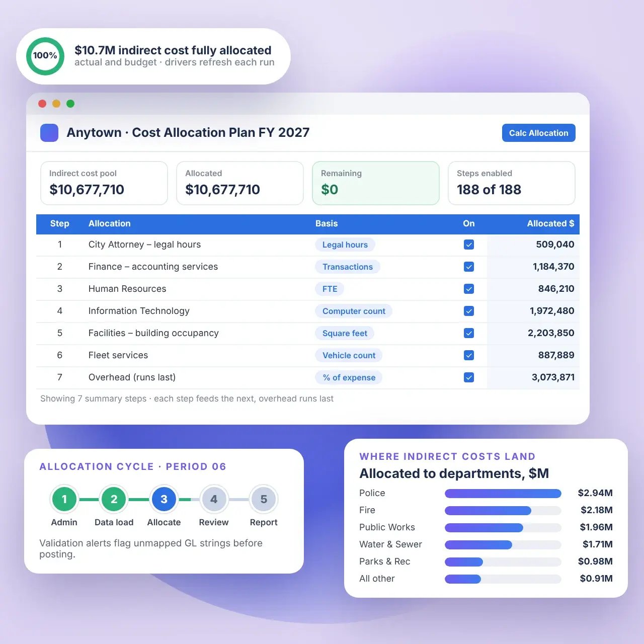
Task: Click the 3,073,871 overhead amount
Action: pyautogui.click(x=553, y=377)
